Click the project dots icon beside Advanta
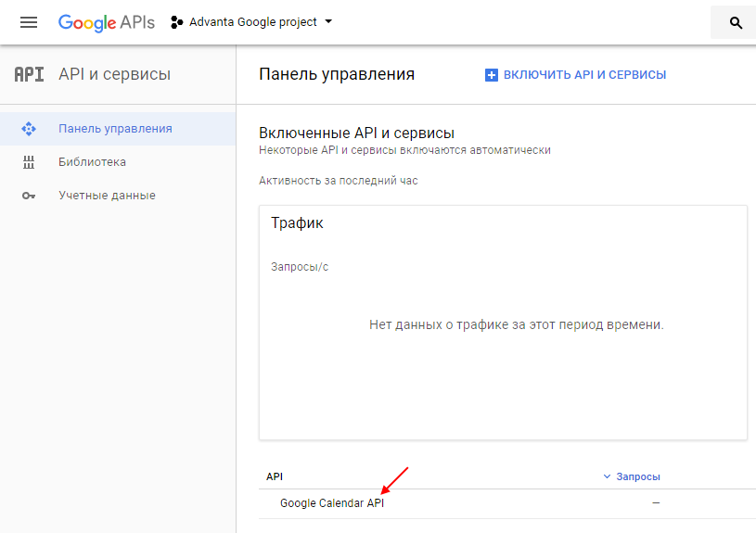Screen dimensions: 756x533 (x=176, y=22)
